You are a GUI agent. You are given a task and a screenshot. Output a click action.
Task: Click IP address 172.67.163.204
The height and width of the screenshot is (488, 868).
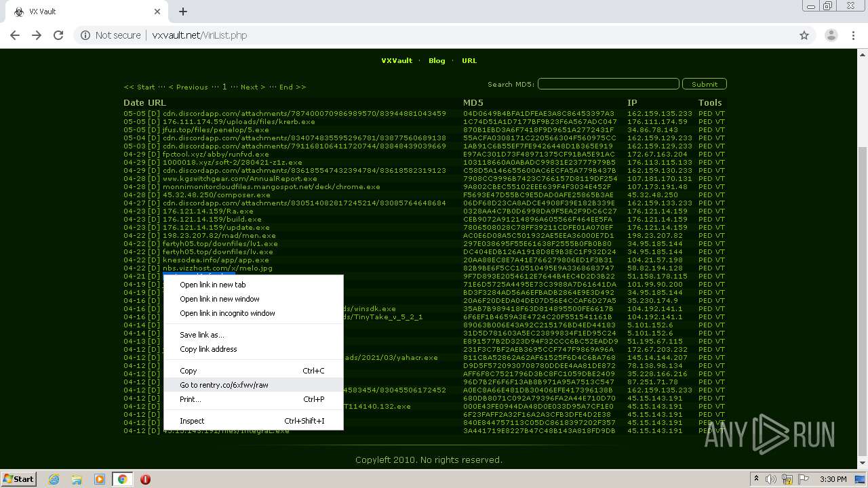pyautogui.click(x=657, y=155)
